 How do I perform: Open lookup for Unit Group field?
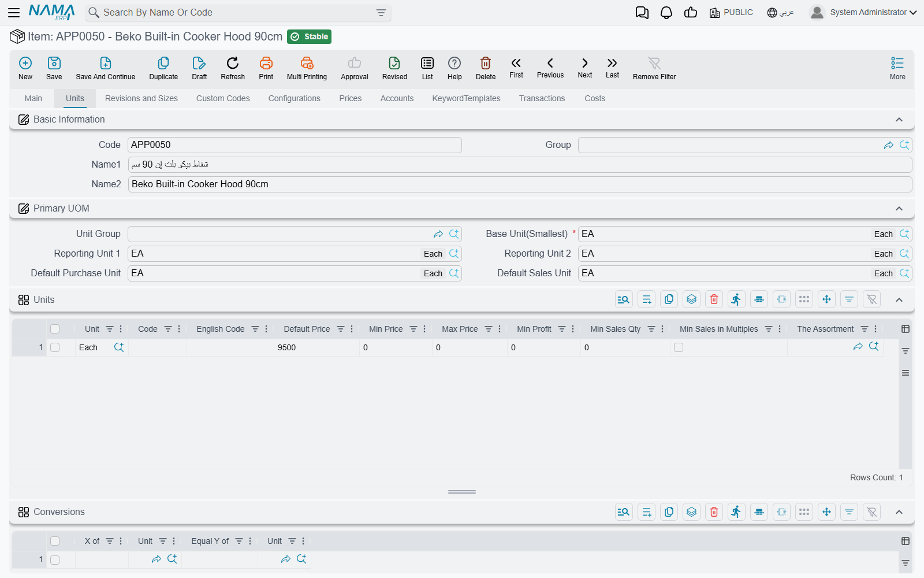point(454,234)
